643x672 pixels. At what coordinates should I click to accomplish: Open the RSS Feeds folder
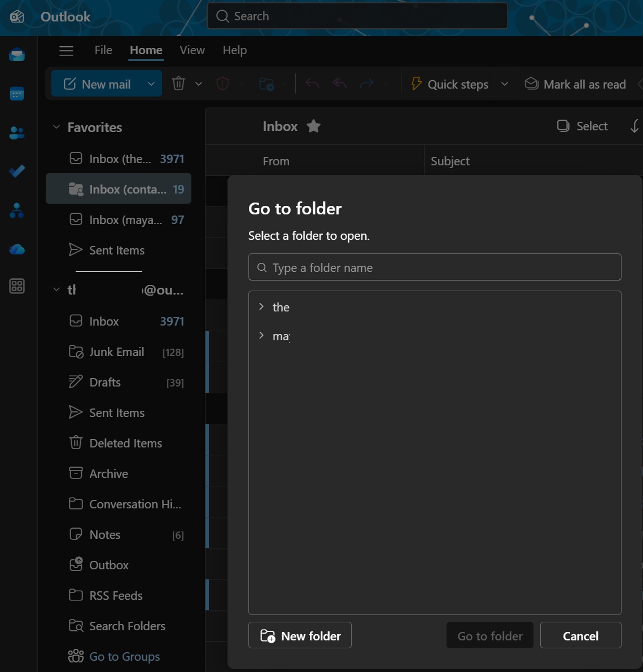pos(119,595)
